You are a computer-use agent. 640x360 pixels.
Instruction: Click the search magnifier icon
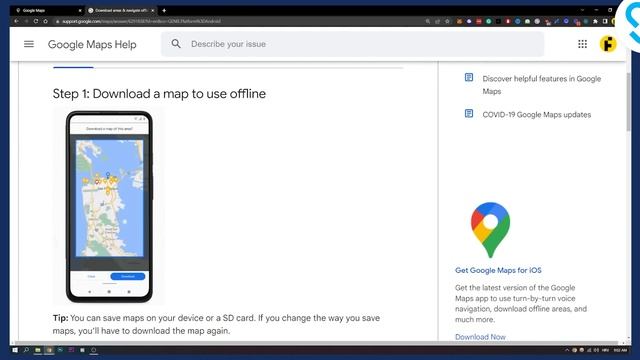coord(176,44)
